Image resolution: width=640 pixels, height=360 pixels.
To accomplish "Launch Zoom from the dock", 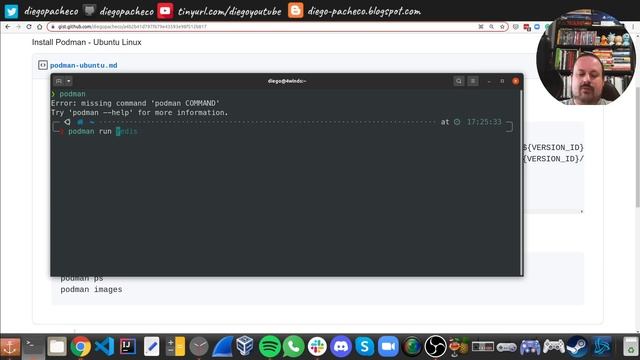I will click(388, 346).
